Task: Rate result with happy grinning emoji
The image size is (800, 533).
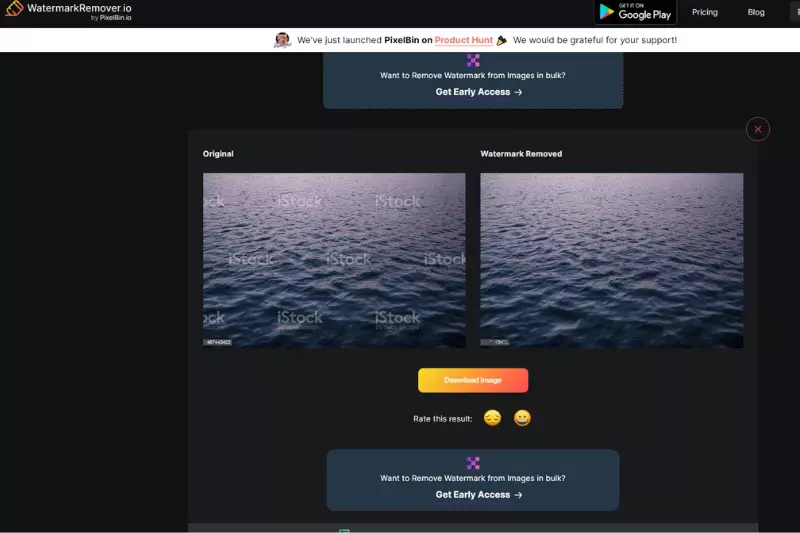Action: [522, 418]
